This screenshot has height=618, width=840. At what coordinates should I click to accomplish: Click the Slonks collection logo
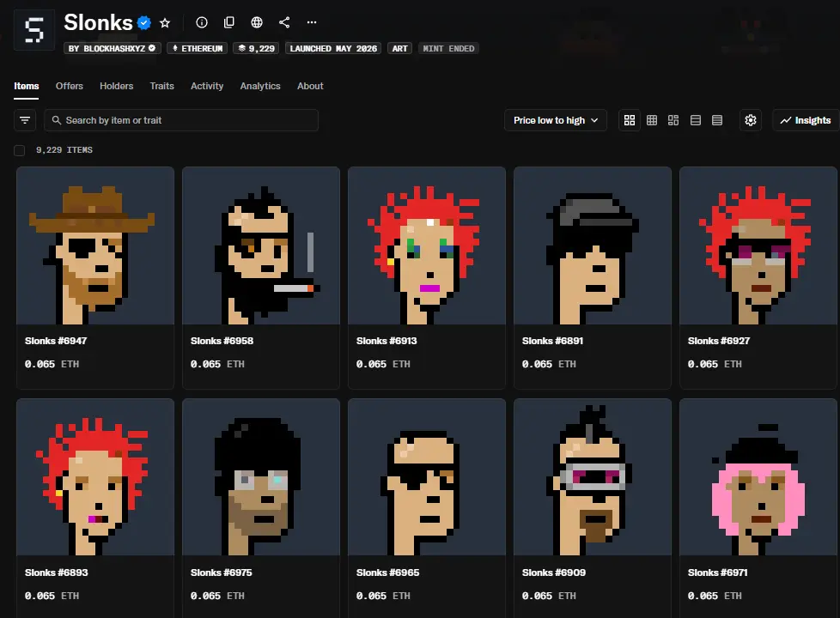33,30
